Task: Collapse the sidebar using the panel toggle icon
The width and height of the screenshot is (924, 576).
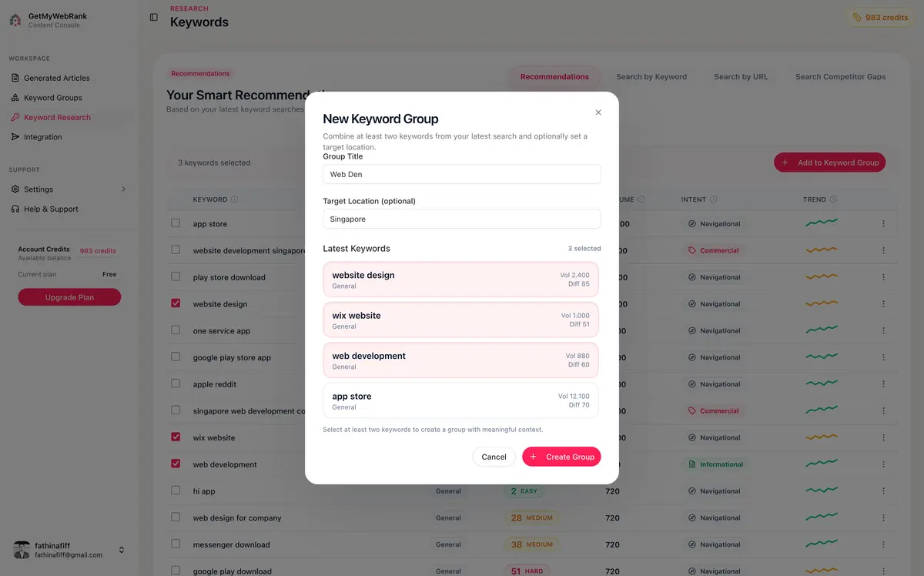Action: pyautogui.click(x=153, y=17)
